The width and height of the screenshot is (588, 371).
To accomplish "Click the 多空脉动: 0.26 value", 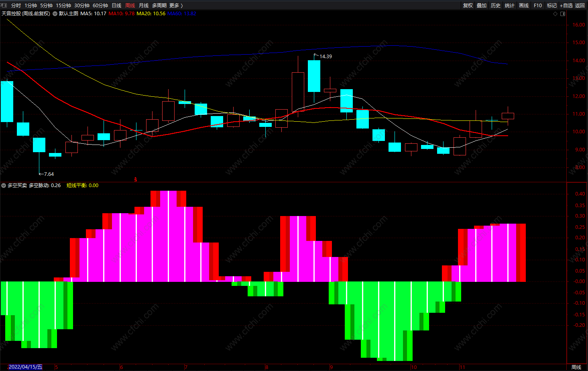I will tap(45, 185).
